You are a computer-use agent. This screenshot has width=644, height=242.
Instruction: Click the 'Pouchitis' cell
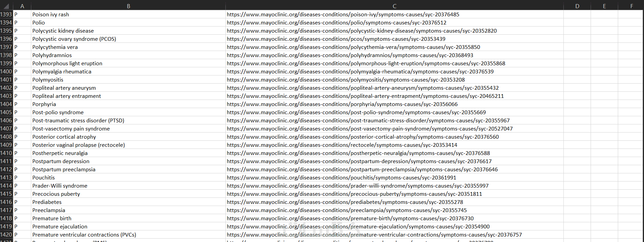(x=128, y=177)
